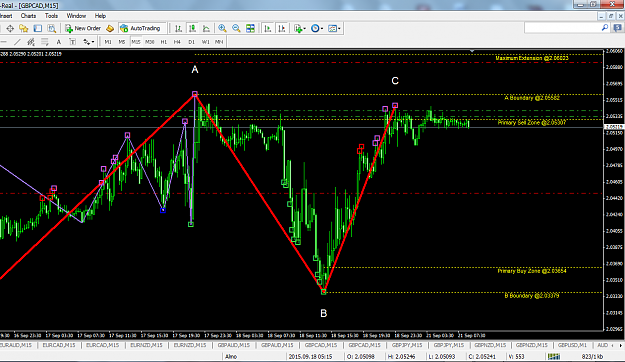Screen dimensions: 625x362
Task: Click the Alno profile in status bar
Action: click(231, 356)
